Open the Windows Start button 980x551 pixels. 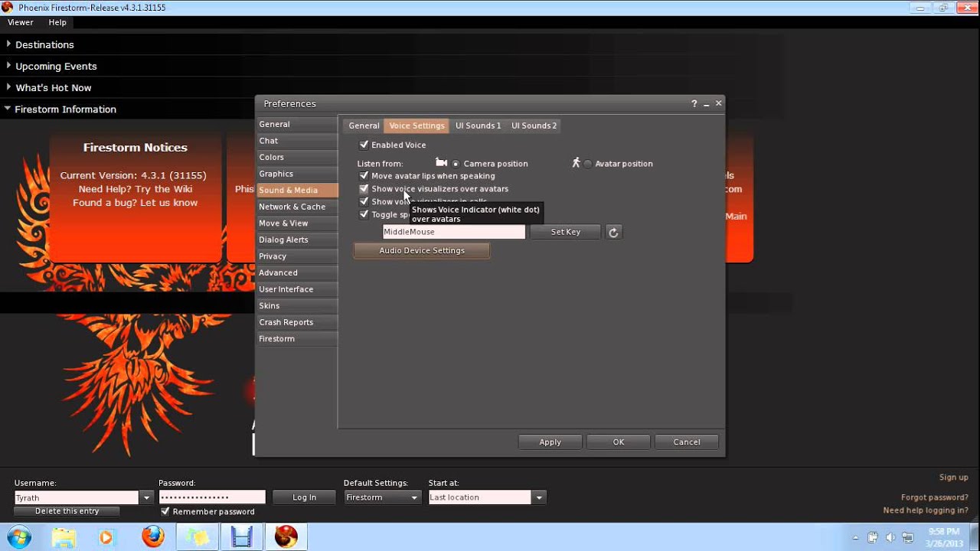coord(18,536)
